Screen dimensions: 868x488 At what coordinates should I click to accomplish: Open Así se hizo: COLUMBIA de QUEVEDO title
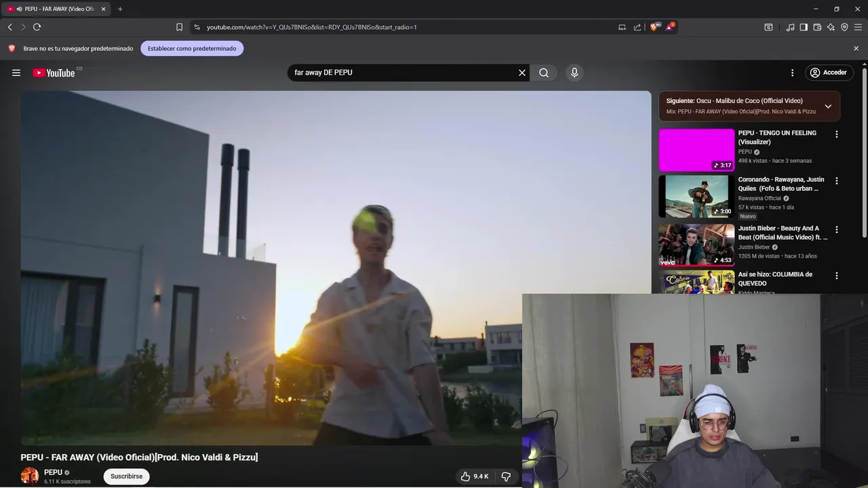click(775, 279)
